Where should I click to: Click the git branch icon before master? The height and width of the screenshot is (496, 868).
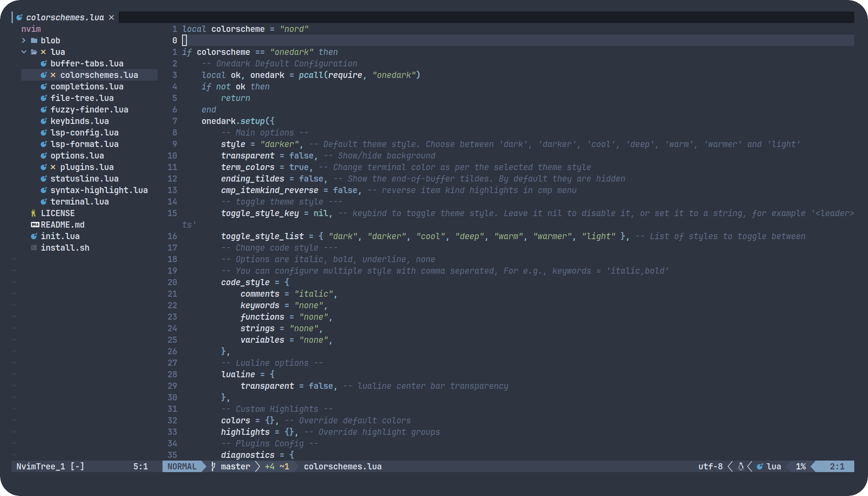click(x=213, y=466)
